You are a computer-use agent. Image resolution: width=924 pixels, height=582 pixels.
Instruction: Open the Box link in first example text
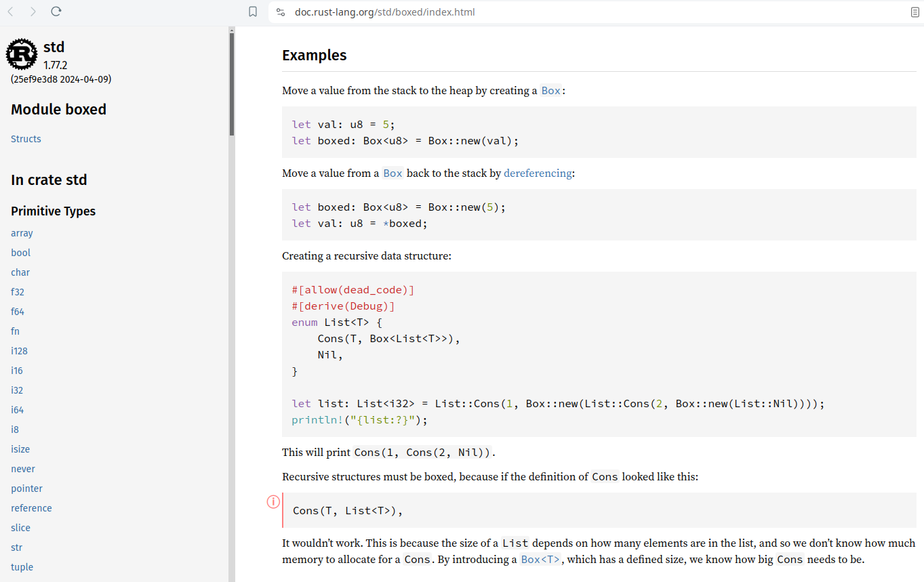[550, 91]
